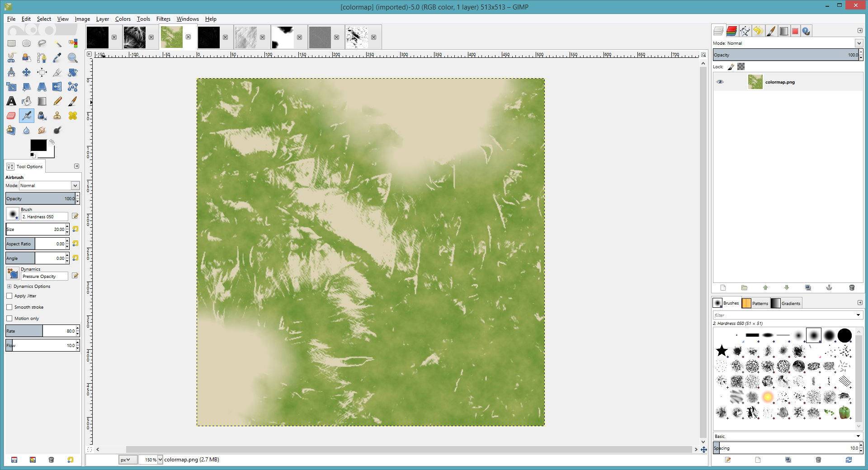868x470 pixels.
Task: Select the Rectangle Select tool
Action: pyautogui.click(x=11, y=43)
